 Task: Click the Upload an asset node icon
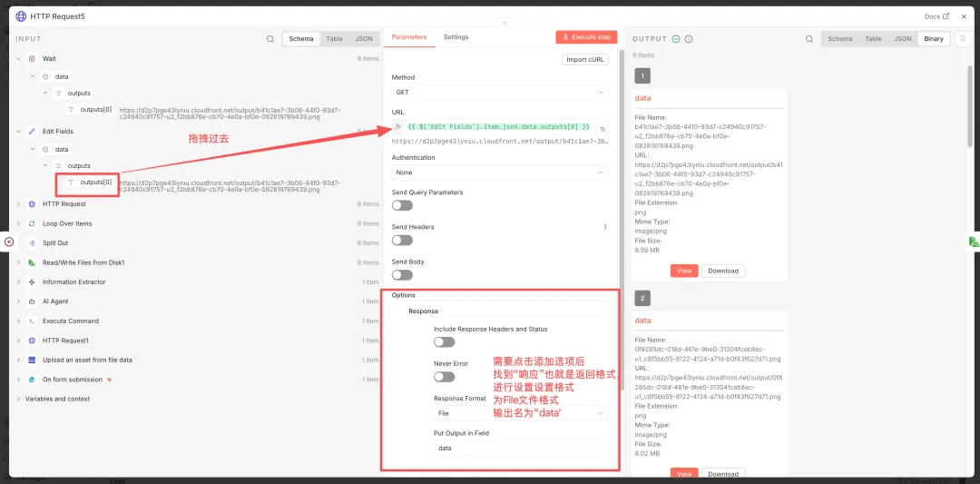click(32, 361)
